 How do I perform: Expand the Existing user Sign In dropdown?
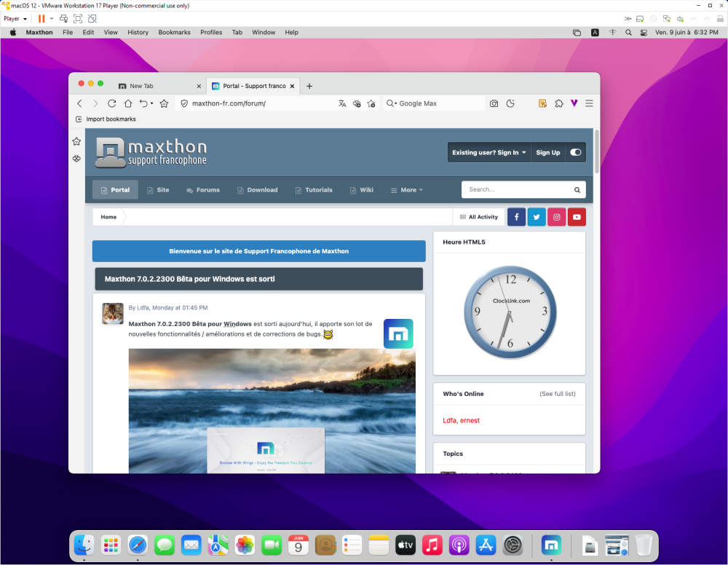(x=488, y=152)
